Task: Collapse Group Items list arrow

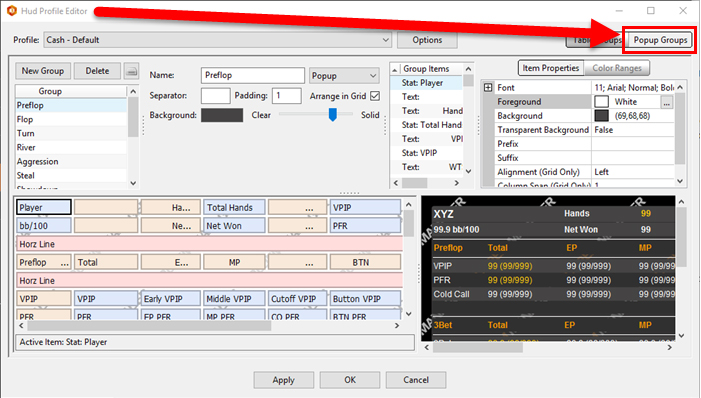Action: (x=395, y=69)
